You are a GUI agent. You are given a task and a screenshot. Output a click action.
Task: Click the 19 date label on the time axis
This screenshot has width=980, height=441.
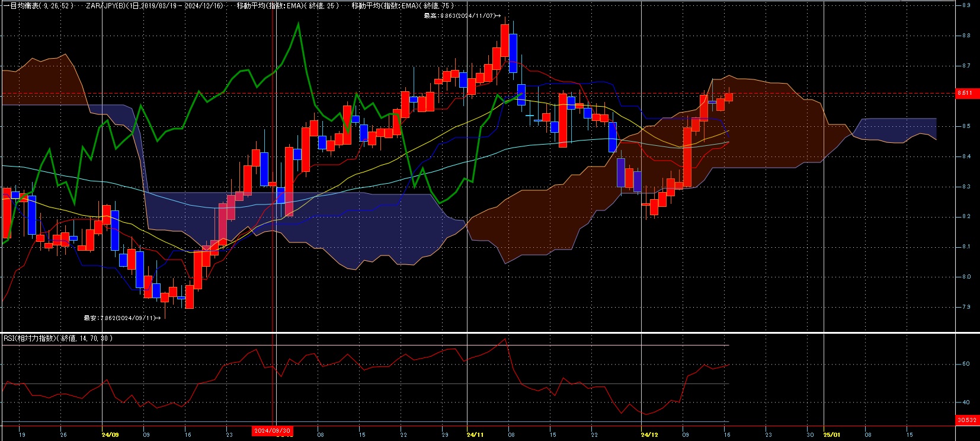point(22,435)
